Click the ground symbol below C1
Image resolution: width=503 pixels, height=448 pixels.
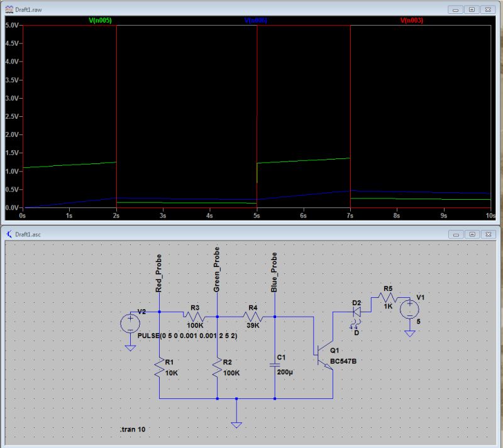(x=236, y=424)
